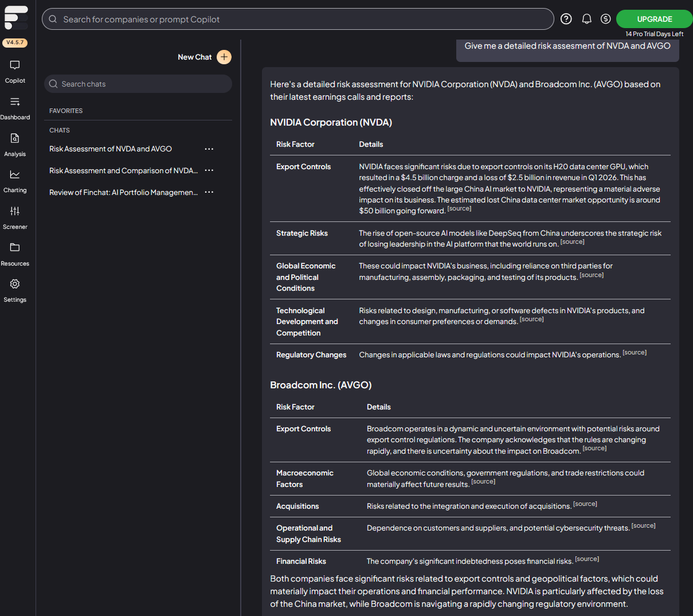The width and height of the screenshot is (693, 616).
Task: Click Technological Development and Competition cell
Action: [x=307, y=322]
